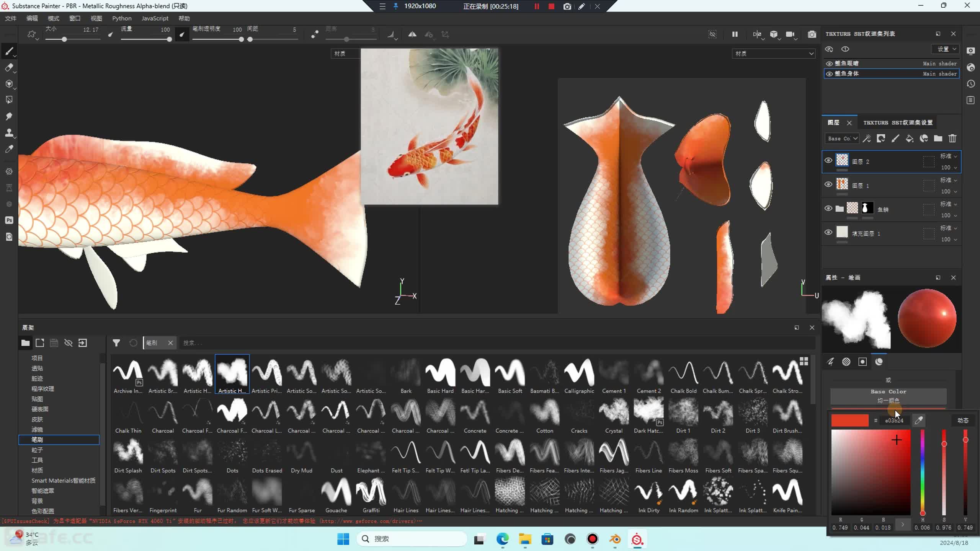Open the 窗口 menu
Viewport: 980px width, 551px height.
pyautogui.click(x=75, y=18)
